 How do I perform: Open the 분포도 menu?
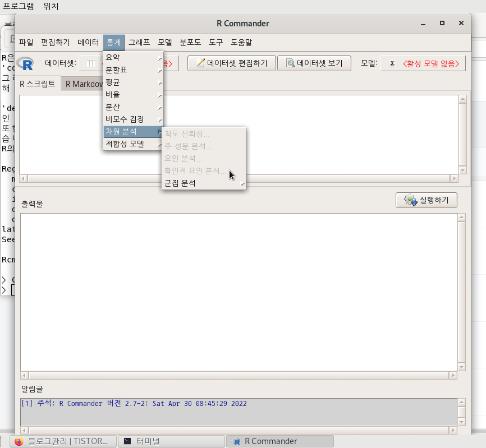click(190, 43)
